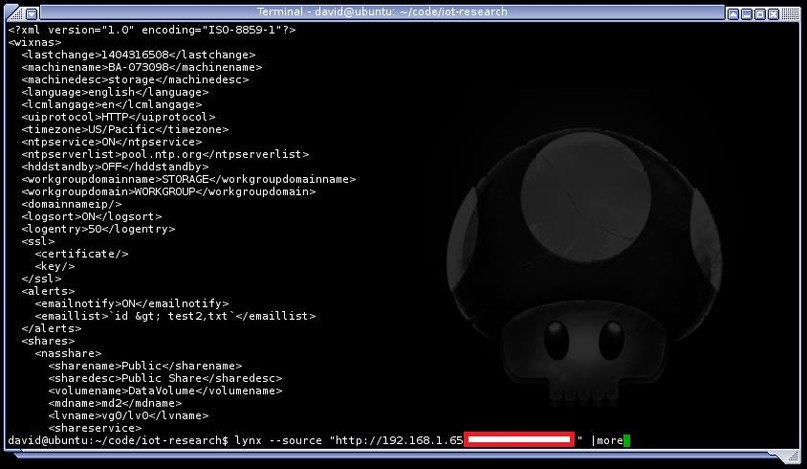Click the xml version declaration line
Screen dimensions: 807x469
(152, 30)
